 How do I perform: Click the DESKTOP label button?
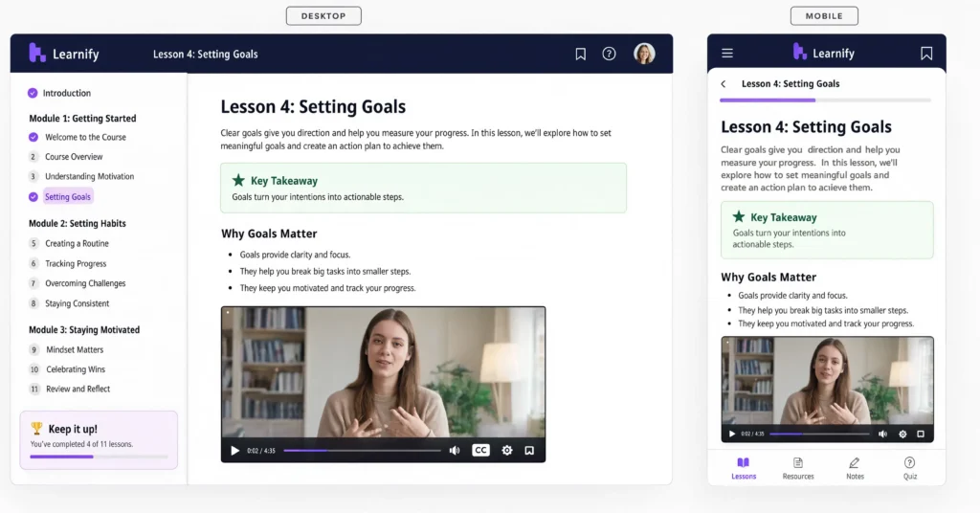(x=323, y=15)
